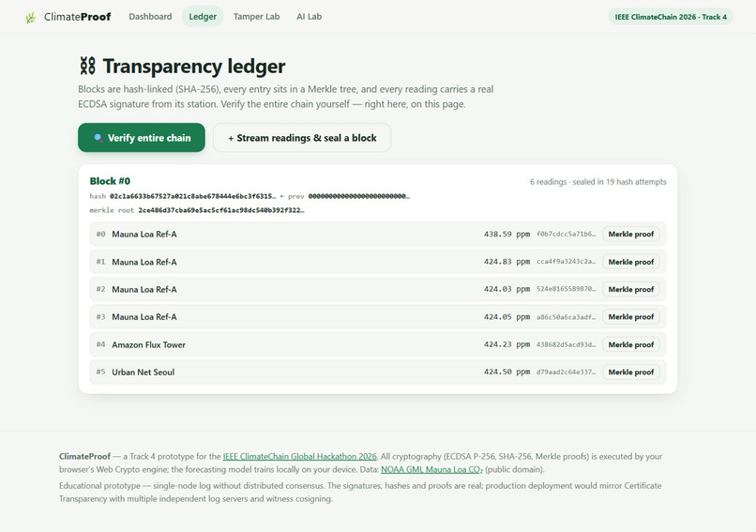
Task: Click the Urban Net Seoul station name
Action: pyautogui.click(x=144, y=372)
